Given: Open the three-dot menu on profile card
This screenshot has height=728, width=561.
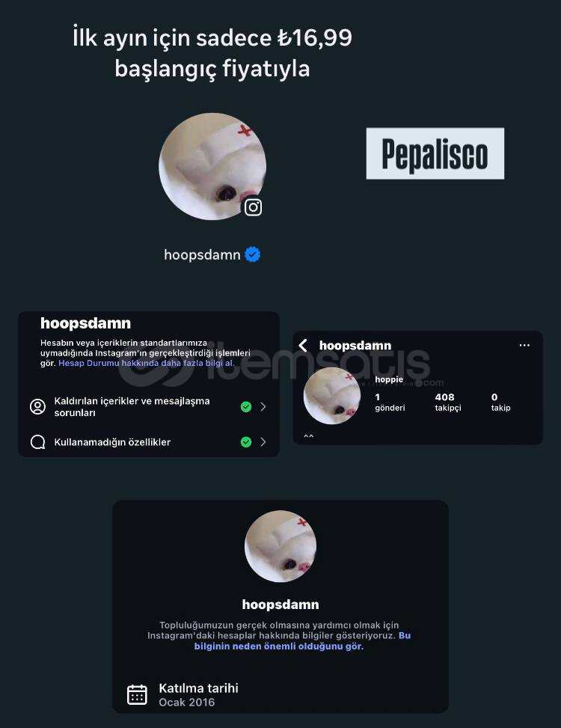Looking at the screenshot, I should [524, 345].
